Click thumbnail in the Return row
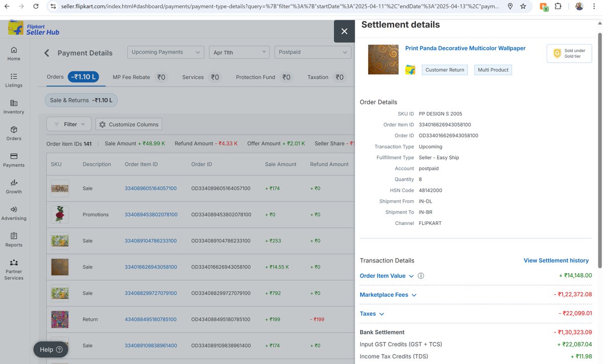The height and width of the screenshot is (364, 603). tap(60, 319)
